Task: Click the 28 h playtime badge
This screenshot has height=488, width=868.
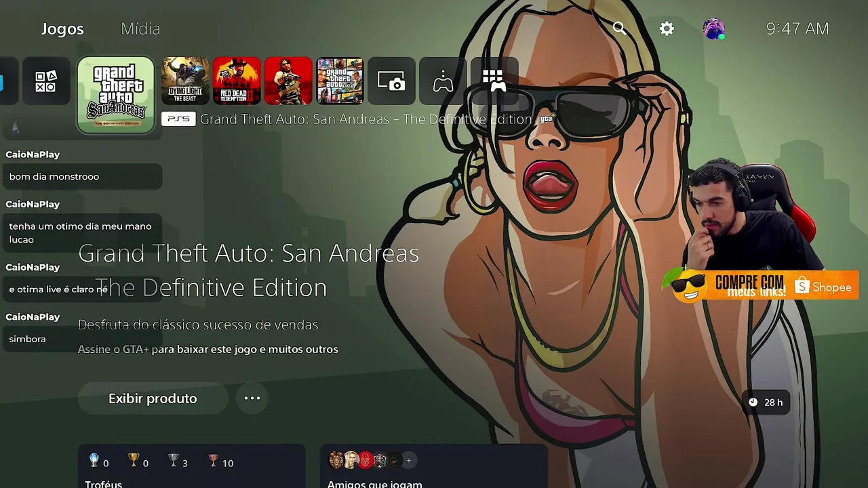Action: point(765,402)
